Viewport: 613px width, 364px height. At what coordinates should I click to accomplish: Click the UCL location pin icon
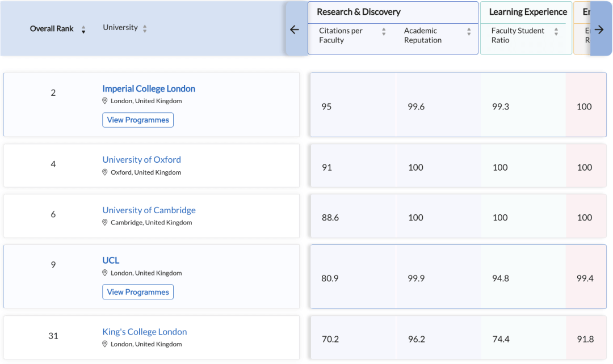point(105,273)
